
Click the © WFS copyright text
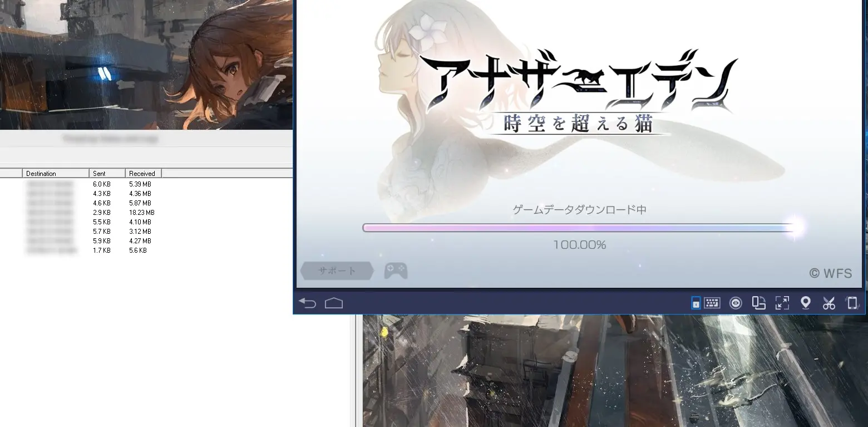(830, 273)
